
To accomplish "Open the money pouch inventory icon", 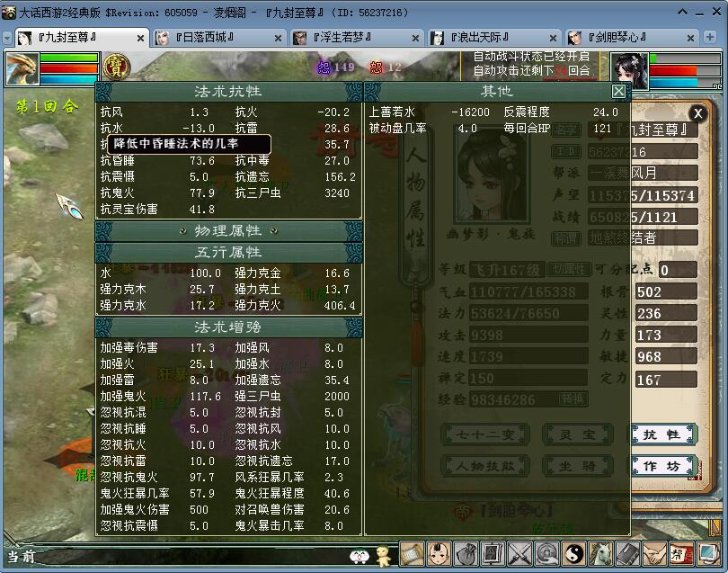I will pyautogui.click(x=466, y=553).
